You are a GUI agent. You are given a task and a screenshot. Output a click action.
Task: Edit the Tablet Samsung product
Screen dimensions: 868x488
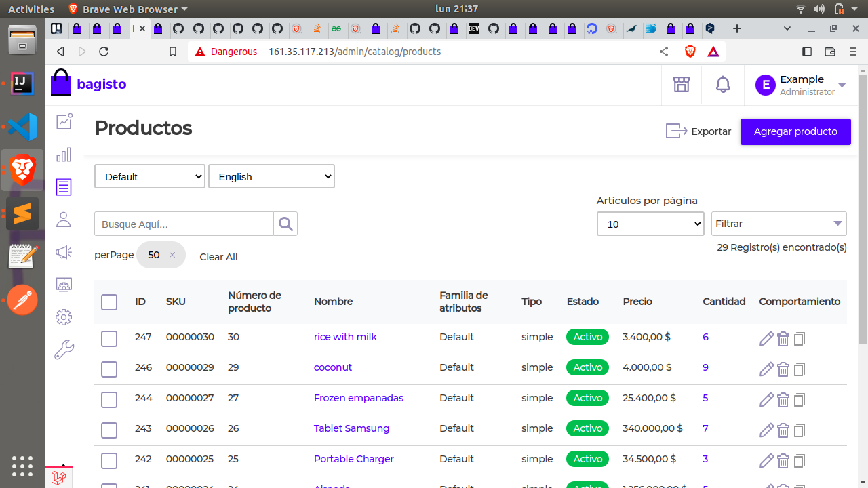766,430
